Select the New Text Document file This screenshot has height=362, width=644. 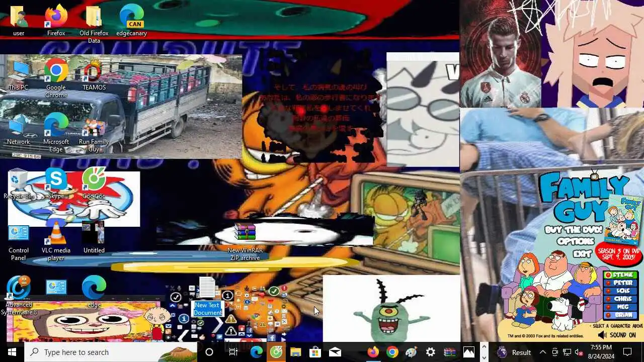click(207, 297)
